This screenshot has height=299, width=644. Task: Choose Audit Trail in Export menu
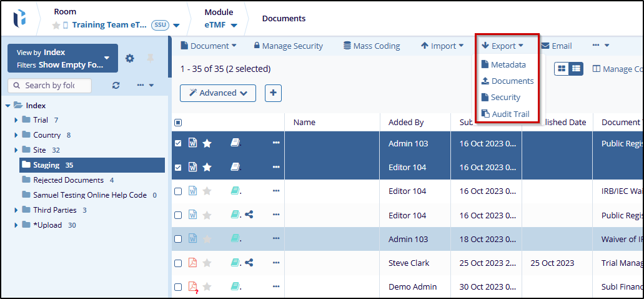[510, 114]
